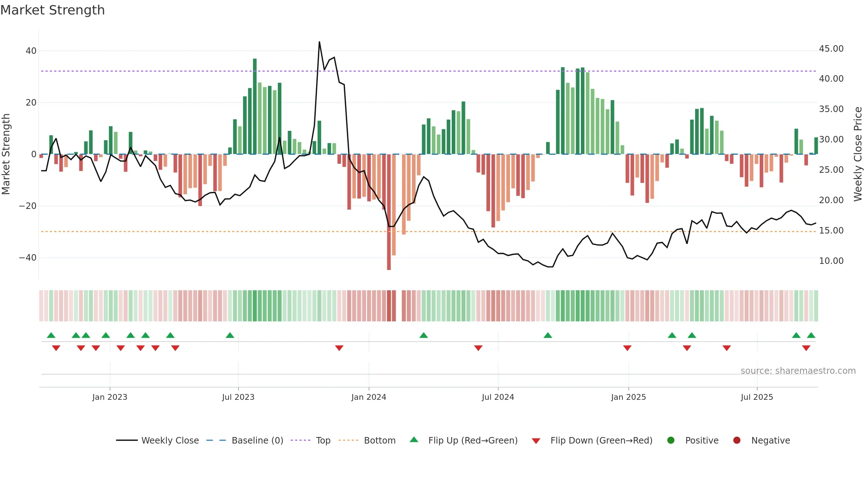Click the Flip Down marker between Jul 2023 and Jan 2024
This screenshot has height=488, width=868.
(339, 348)
